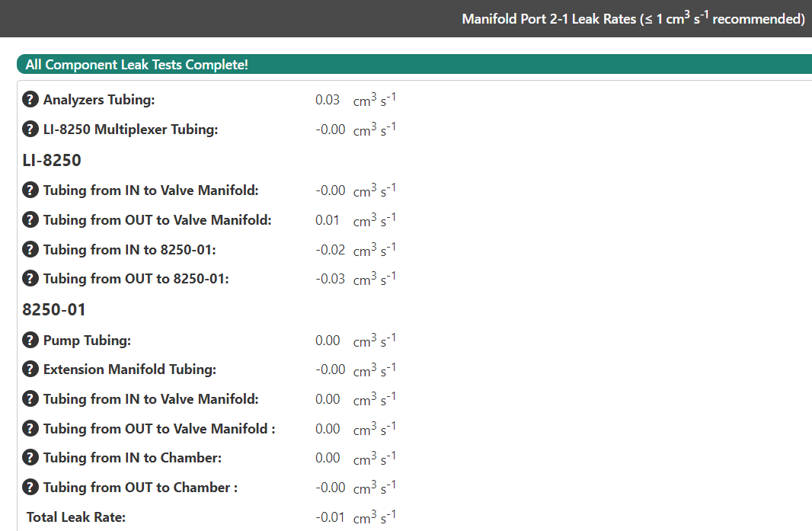The image size is (812, 531).
Task: Show help for Tubing from OUT to 8250-01
Action: pyautogui.click(x=30, y=278)
